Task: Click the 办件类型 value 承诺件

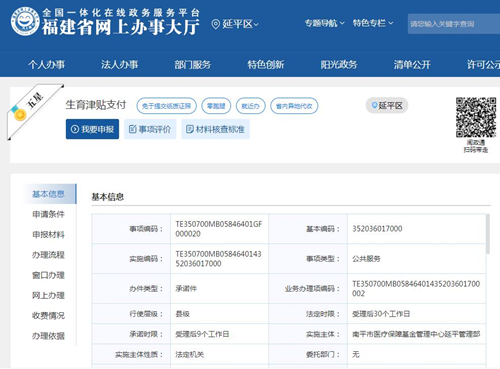Action: pos(186,289)
